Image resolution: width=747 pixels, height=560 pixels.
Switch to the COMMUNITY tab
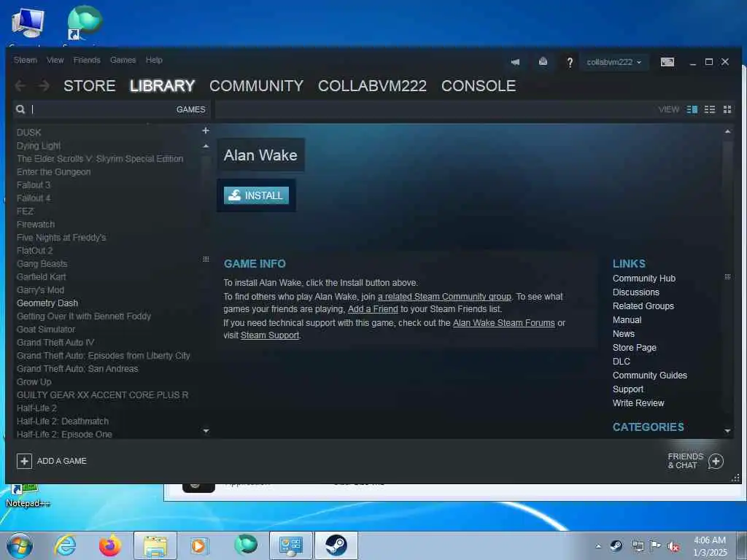point(256,86)
